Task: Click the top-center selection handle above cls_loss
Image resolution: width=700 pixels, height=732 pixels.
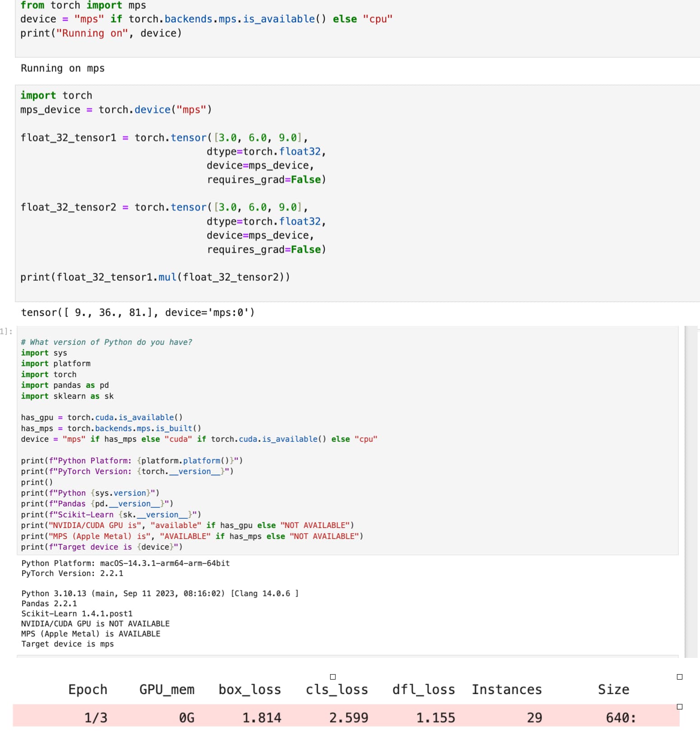Action: pos(333,677)
